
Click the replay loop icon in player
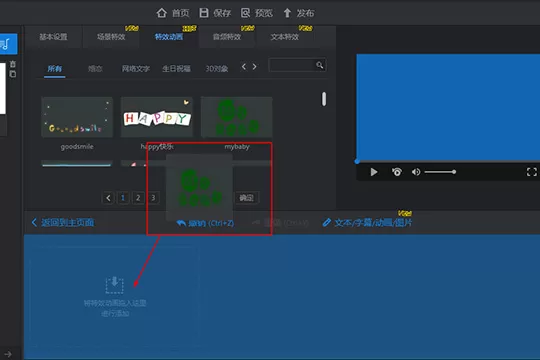[397, 172]
